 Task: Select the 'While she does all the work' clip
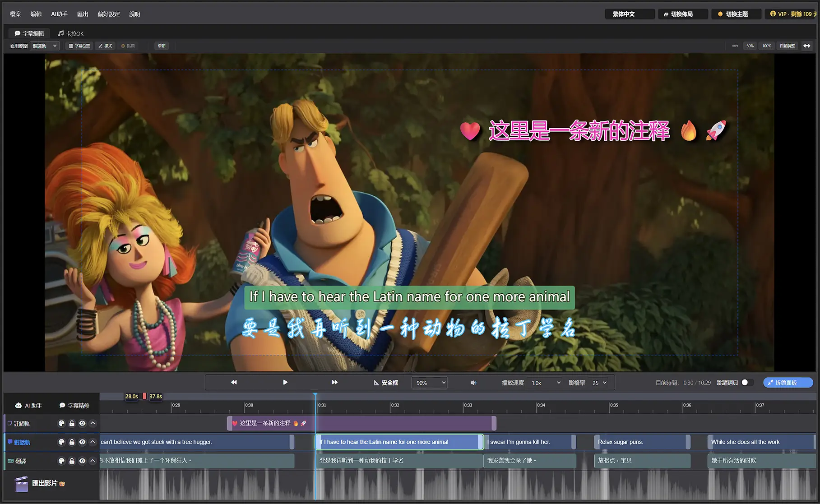pyautogui.click(x=762, y=442)
